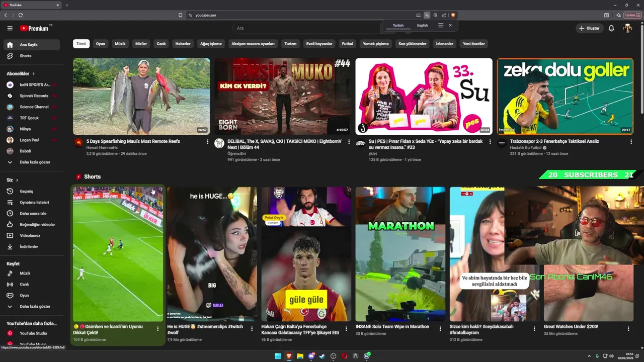The image size is (644, 362).
Task: Open YouTube Studio link in sidebar
Action: pos(32,333)
